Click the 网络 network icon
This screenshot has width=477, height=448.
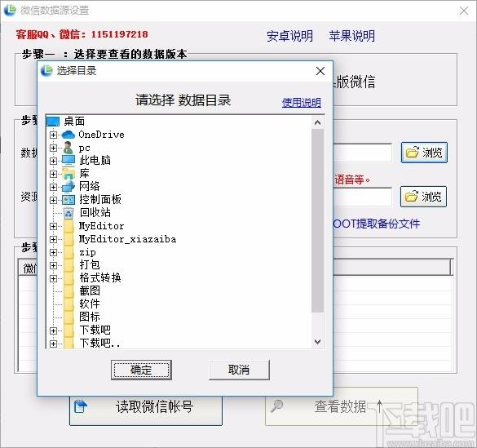(68, 187)
